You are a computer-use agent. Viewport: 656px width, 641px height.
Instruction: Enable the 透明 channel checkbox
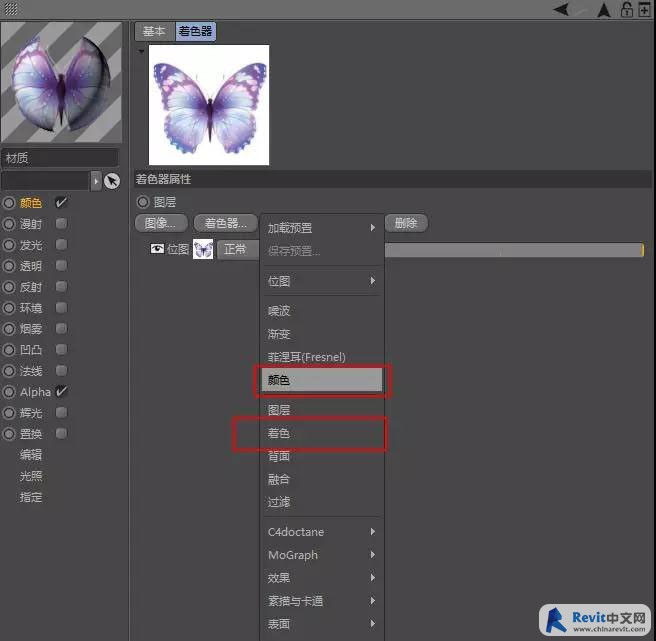tap(61, 265)
